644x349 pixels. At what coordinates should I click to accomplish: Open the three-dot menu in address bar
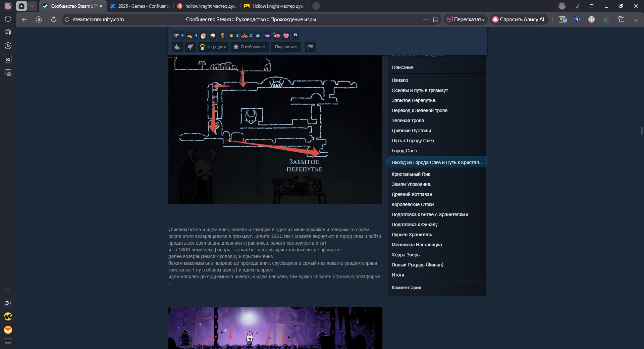click(426, 19)
